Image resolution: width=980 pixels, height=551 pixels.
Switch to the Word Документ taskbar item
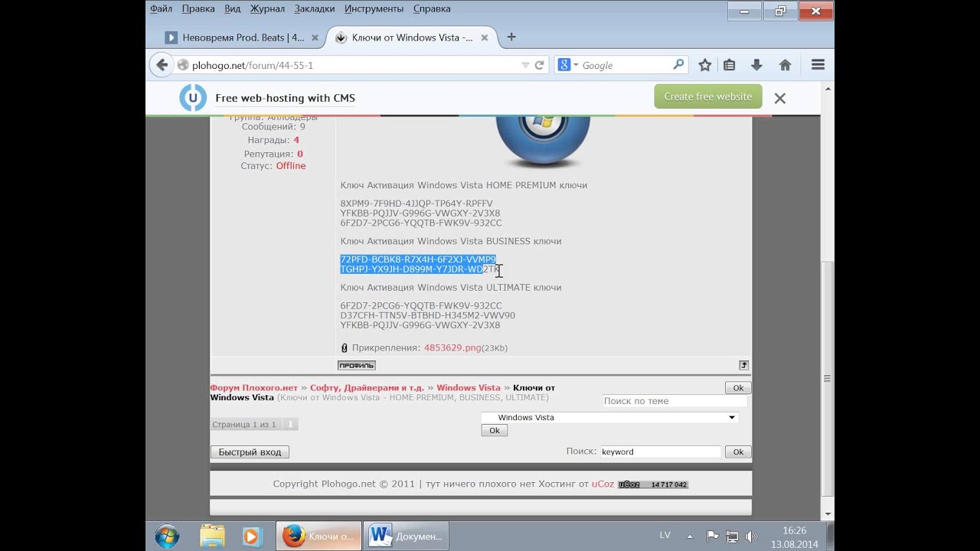pyautogui.click(x=407, y=536)
